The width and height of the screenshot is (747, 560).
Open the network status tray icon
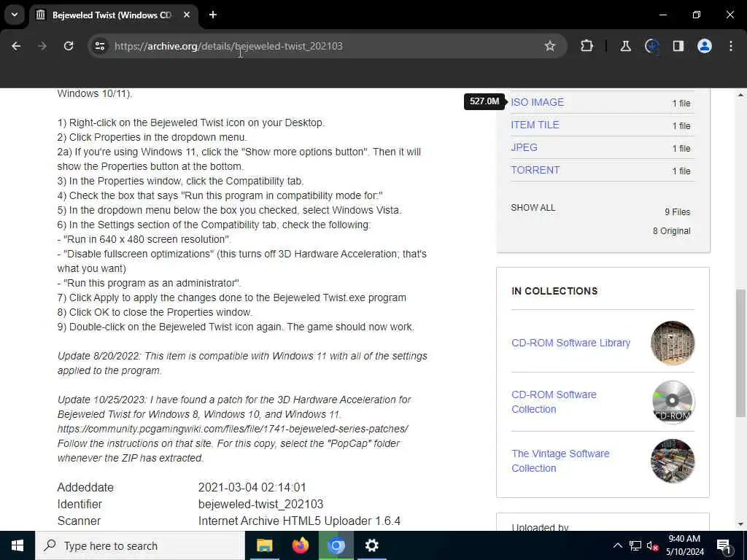coord(635,545)
